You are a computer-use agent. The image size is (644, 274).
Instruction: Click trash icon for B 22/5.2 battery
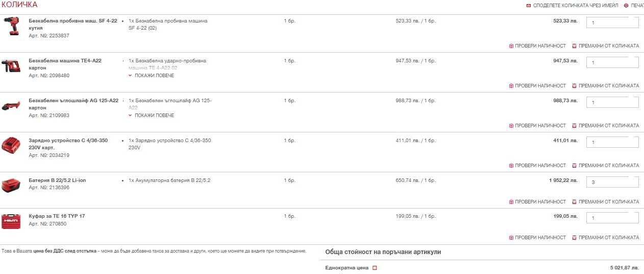[x=574, y=202]
